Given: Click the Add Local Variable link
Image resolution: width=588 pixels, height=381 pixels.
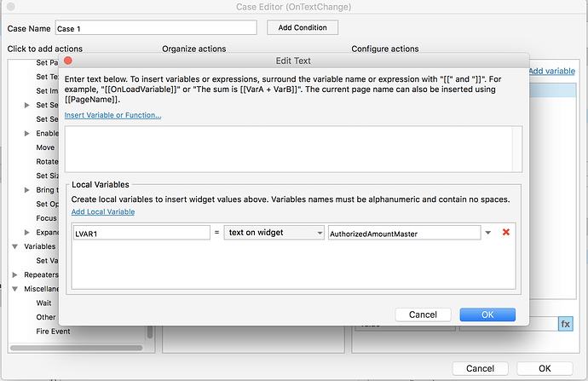Looking at the screenshot, I should [x=102, y=211].
